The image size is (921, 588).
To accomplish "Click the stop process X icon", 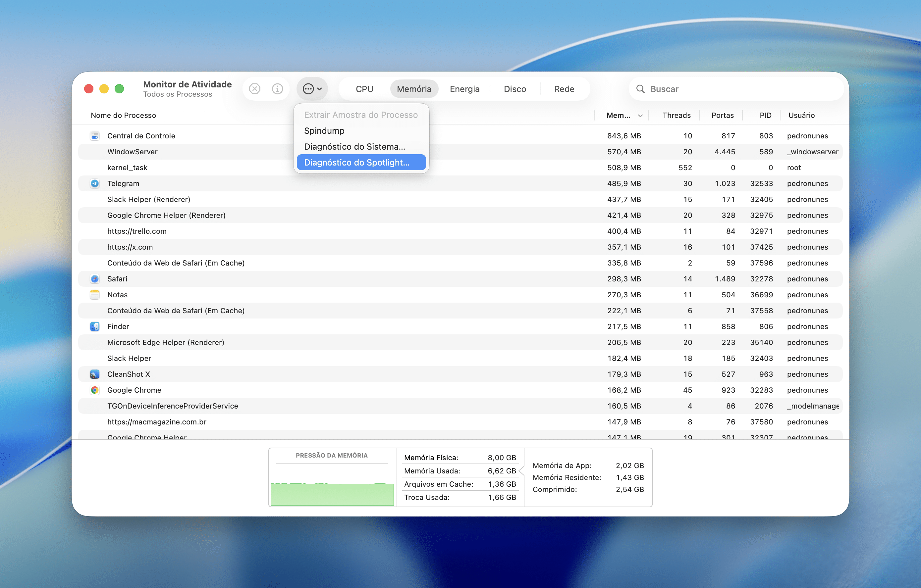I will pos(255,89).
